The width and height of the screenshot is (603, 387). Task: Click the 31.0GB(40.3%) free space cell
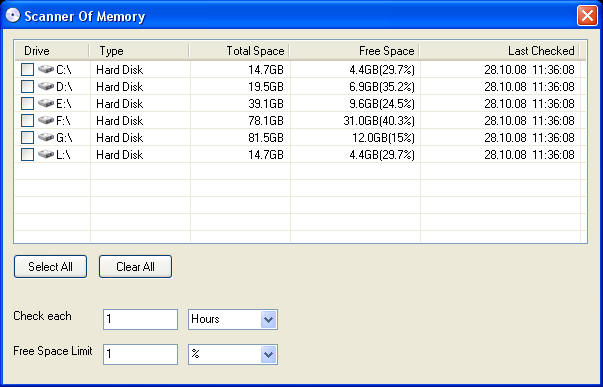379,121
